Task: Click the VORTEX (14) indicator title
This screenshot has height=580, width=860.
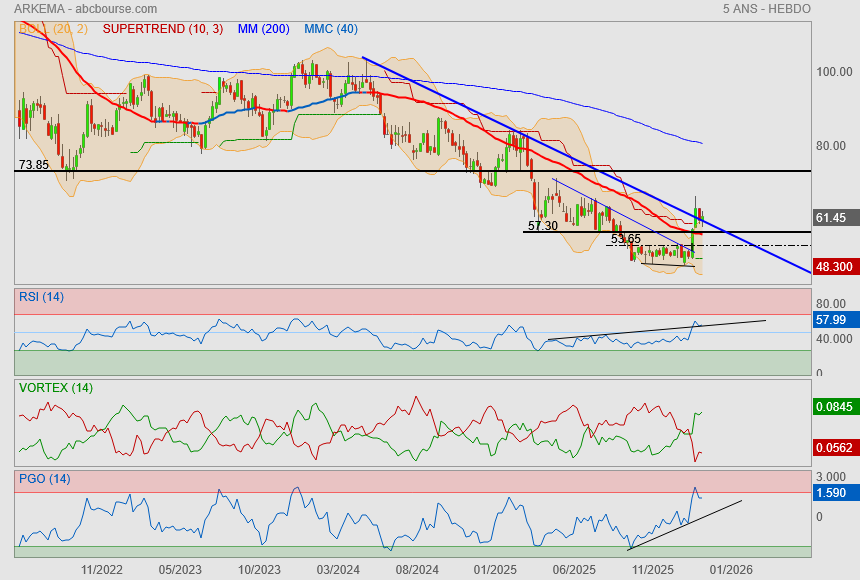Action: [54, 387]
